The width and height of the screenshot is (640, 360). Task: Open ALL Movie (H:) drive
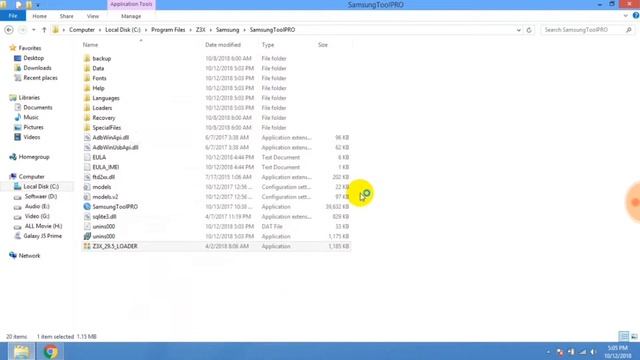[43, 226]
